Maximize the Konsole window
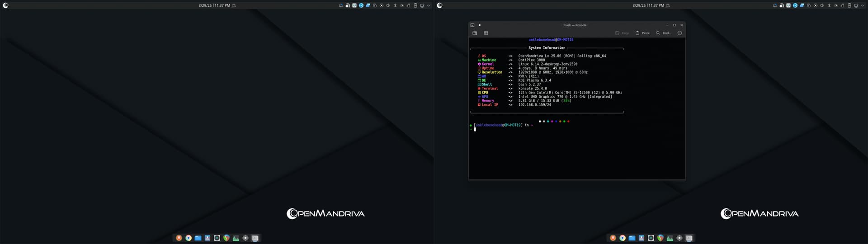868x244 pixels. [x=674, y=25]
